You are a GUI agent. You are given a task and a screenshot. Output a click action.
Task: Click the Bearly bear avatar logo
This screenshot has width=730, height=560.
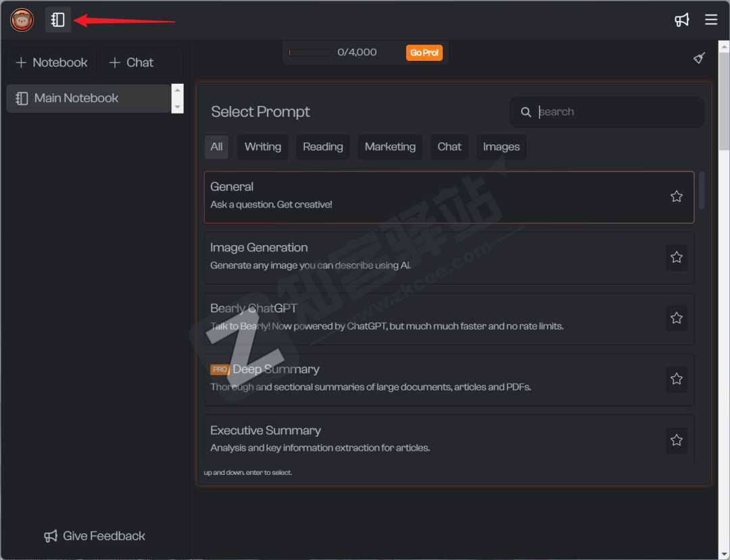[22, 20]
